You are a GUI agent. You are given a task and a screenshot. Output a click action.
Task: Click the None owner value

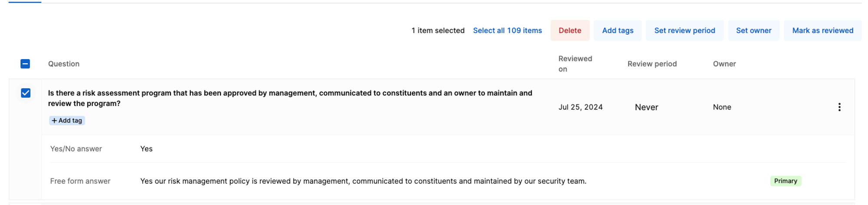pos(722,107)
